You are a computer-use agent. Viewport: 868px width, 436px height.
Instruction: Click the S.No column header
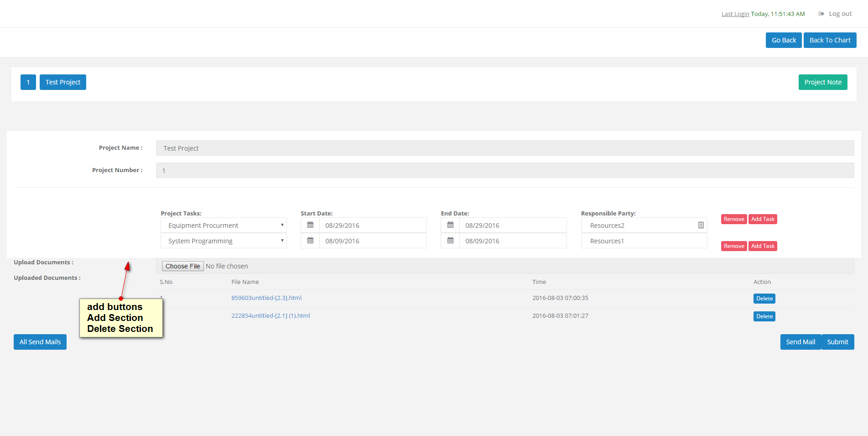click(x=166, y=282)
